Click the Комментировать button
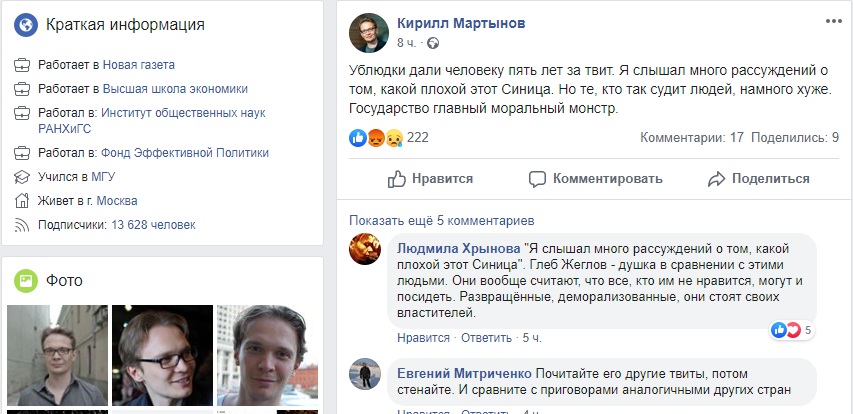This screenshot has width=853, height=414. click(596, 179)
